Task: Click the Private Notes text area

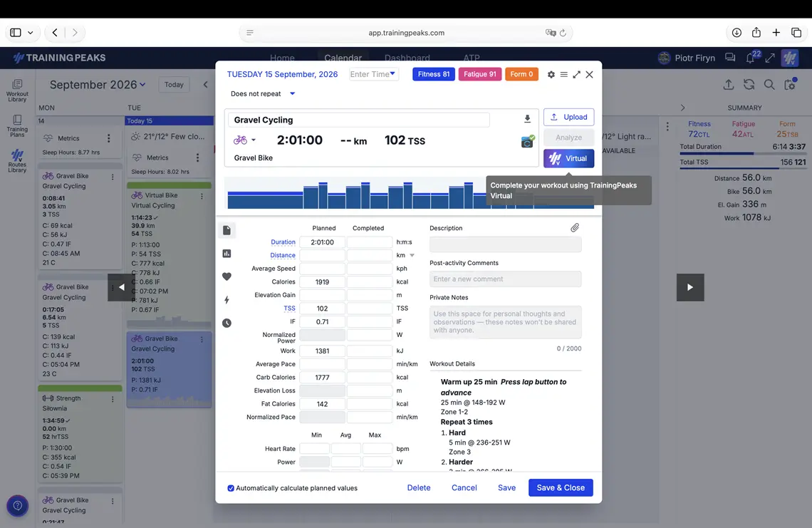Action: (506, 322)
